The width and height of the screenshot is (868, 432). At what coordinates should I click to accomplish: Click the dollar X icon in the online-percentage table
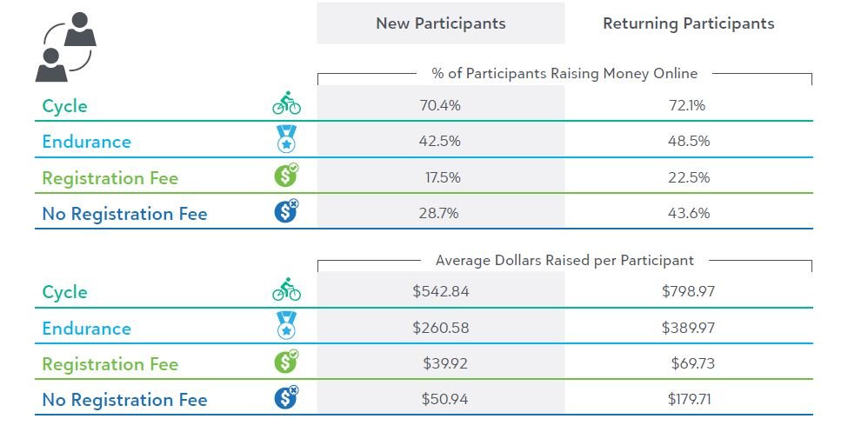coord(286,212)
